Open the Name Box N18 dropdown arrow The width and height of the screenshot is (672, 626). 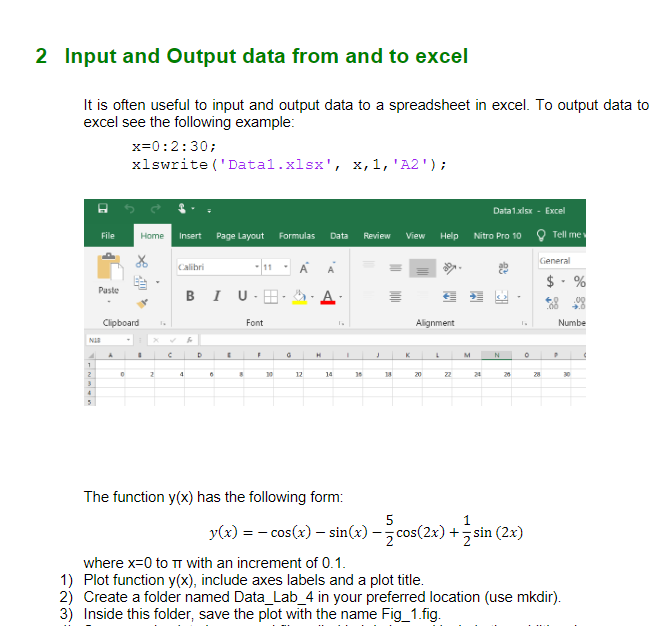(x=128, y=340)
